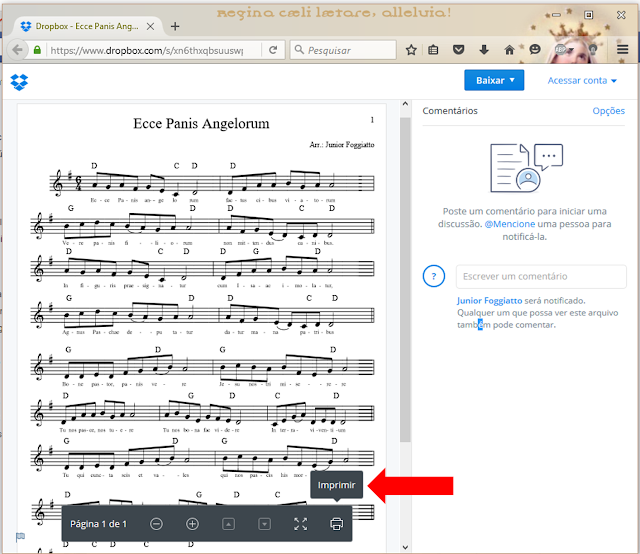Close the Dropbox Ecce Panis tab
The height and width of the screenshot is (554, 640).
point(150,27)
